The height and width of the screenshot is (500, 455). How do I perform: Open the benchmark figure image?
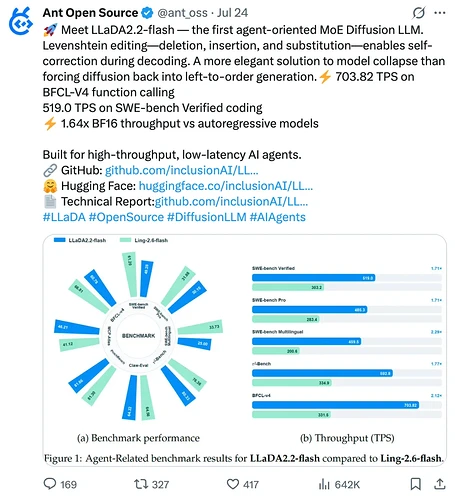[x=244, y=350]
